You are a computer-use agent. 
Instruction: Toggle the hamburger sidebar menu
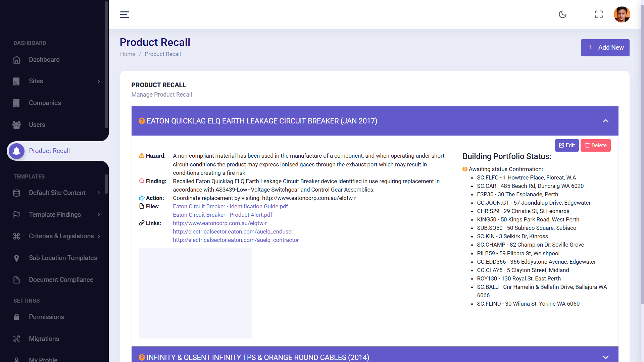pos(125,14)
